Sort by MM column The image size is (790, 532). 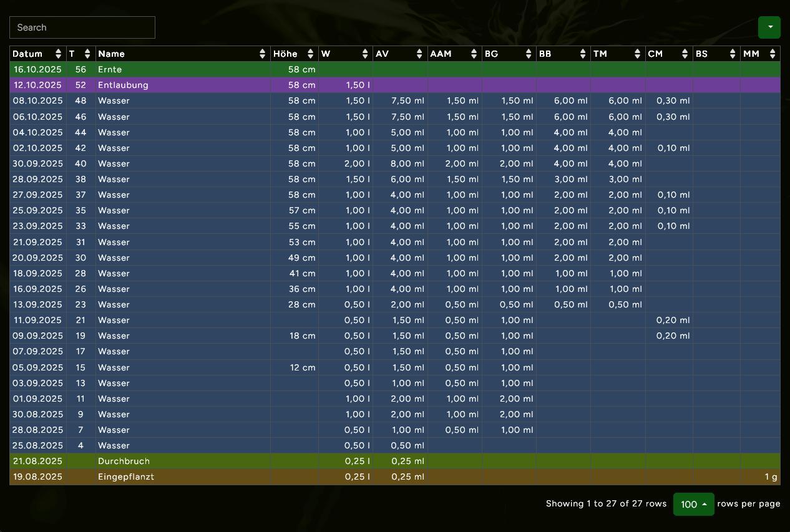pyautogui.click(x=773, y=54)
